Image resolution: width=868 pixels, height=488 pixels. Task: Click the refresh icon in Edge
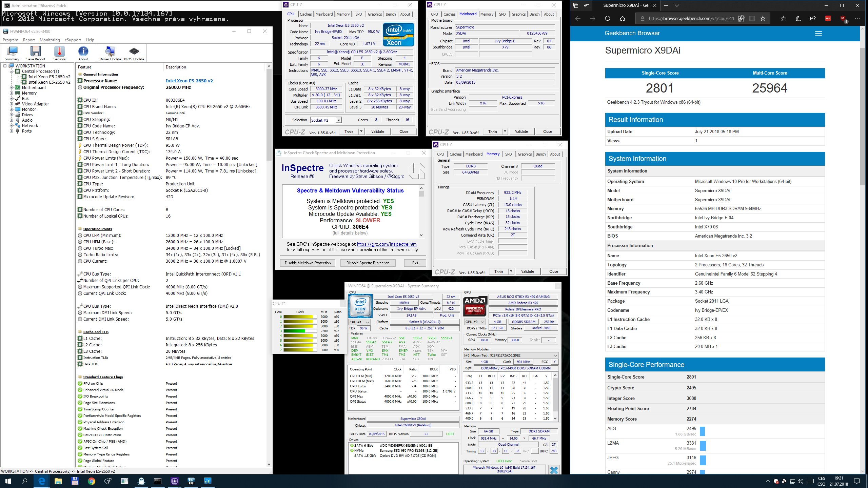click(608, 18)
